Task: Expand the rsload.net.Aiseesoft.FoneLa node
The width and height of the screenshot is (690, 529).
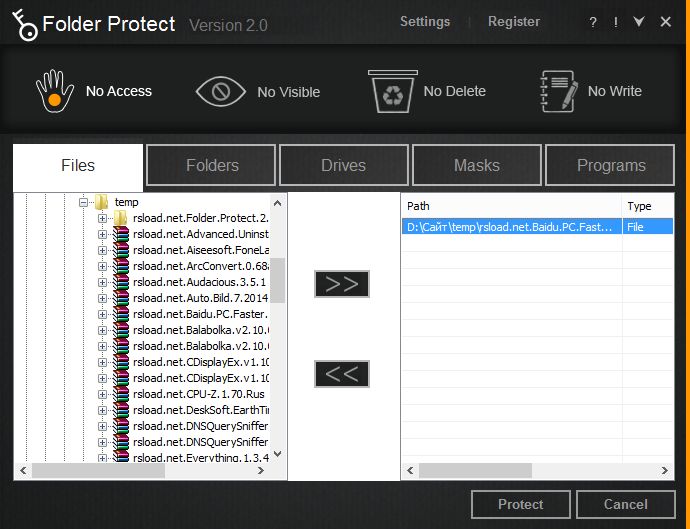Action: [x=102, y=250]
